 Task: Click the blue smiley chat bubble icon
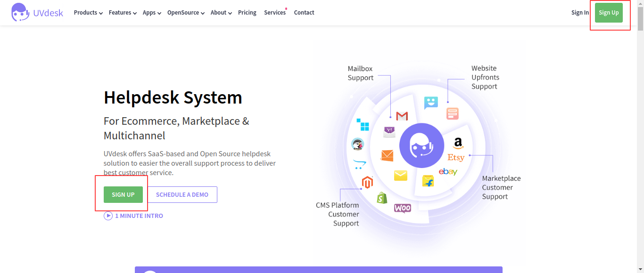(x=431, y=103)
